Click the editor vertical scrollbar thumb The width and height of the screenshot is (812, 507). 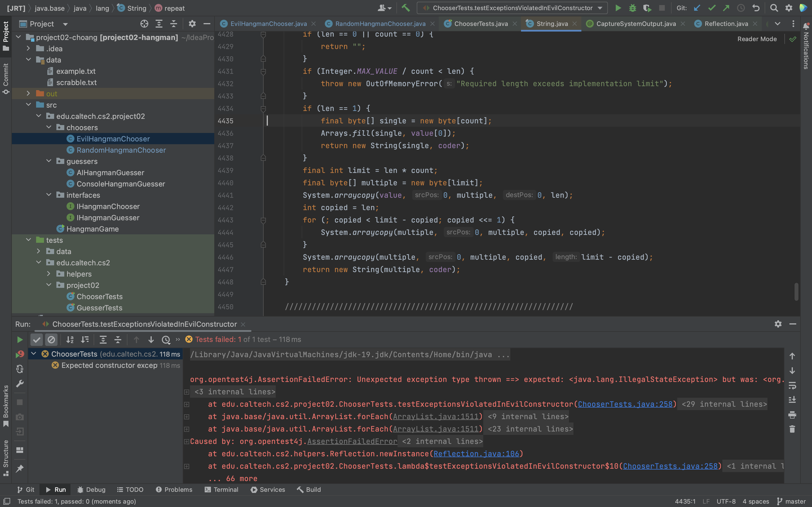[796, 292]
